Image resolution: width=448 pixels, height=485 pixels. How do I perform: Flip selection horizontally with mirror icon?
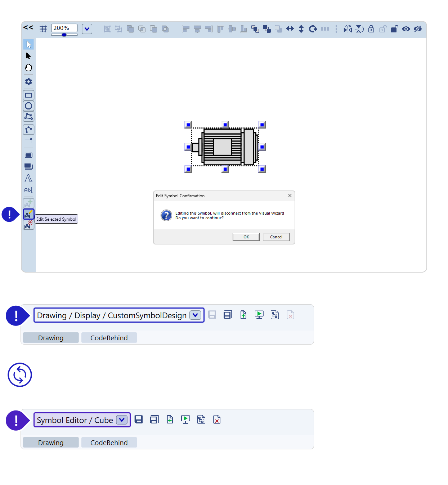[348, 29]
